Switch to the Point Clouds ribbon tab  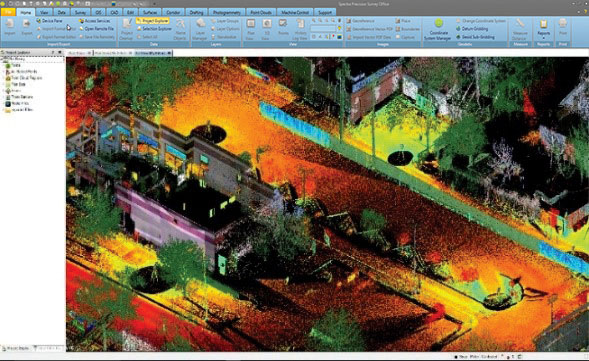coord(261,12)
